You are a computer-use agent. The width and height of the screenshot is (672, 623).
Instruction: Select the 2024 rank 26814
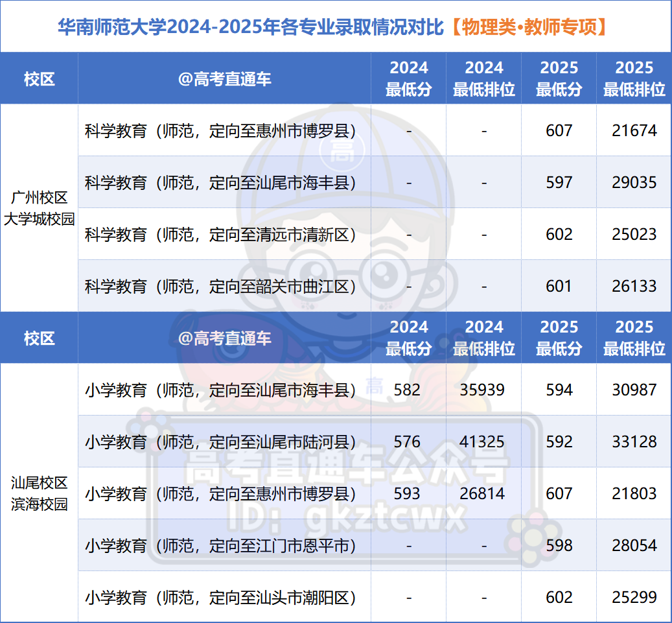click(482, 493)
